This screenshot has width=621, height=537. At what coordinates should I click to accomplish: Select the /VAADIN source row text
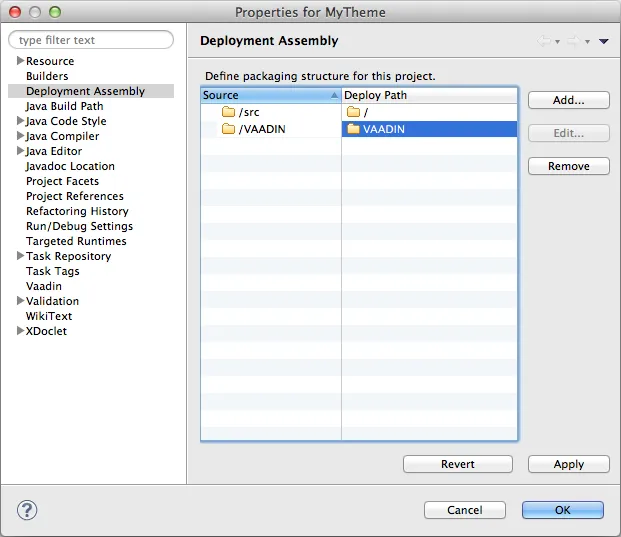tap(262, 129)
